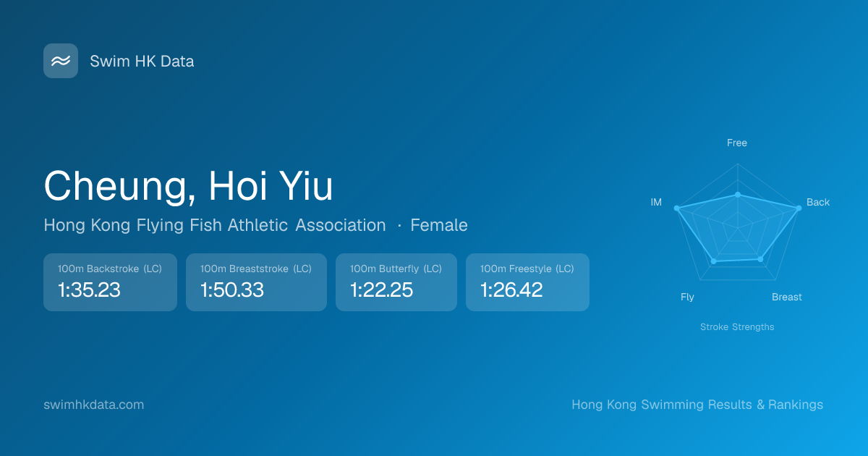Select the swimmer name Cheung, Hoi Yiu

[188, 186]
